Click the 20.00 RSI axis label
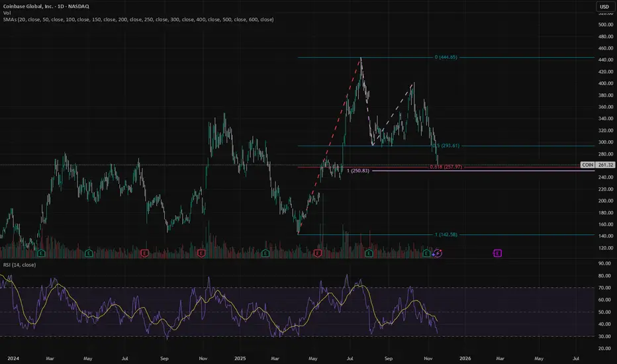The image size is (617, 364). pyautogui.click(x=604, y=348)
